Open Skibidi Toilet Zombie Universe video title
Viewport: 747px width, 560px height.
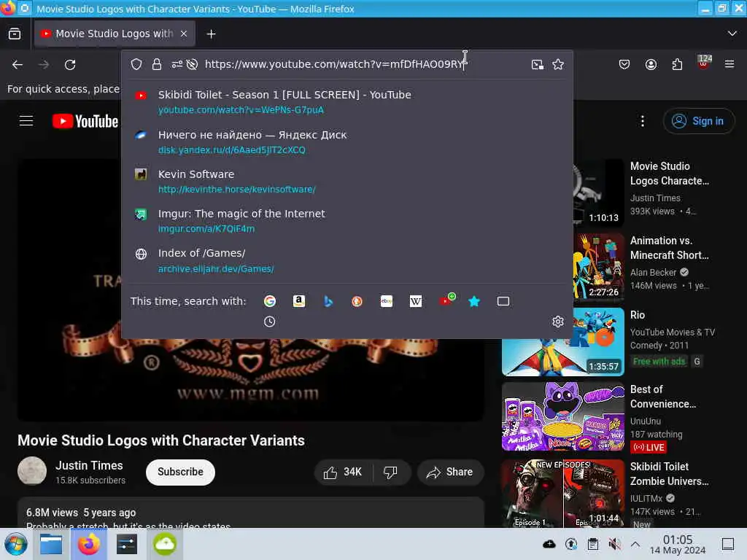coord(670,474)
